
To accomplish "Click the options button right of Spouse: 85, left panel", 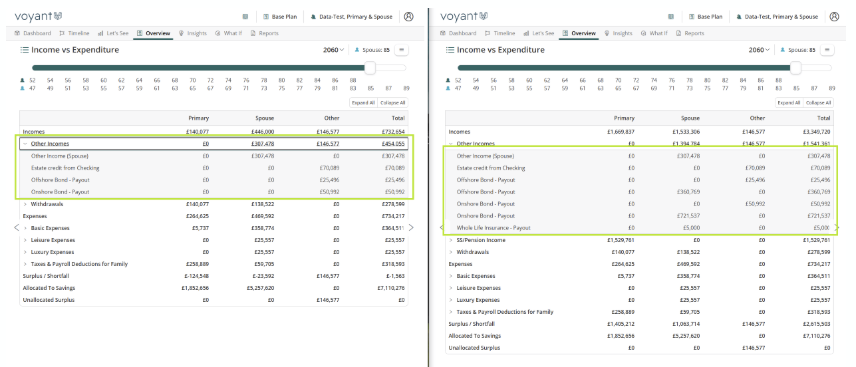I will point(402,50).
